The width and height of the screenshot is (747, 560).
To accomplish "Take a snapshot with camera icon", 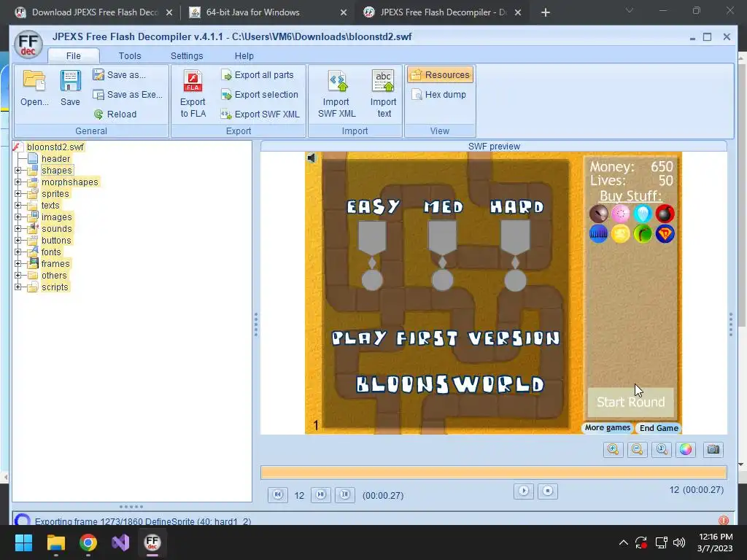I will tap(713, 449).
